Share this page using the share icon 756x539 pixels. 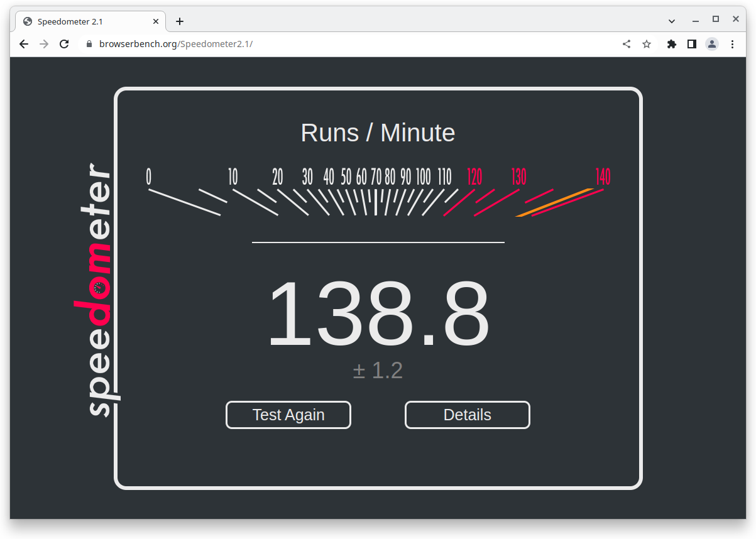pyautogui.click(x=627, y=44)
